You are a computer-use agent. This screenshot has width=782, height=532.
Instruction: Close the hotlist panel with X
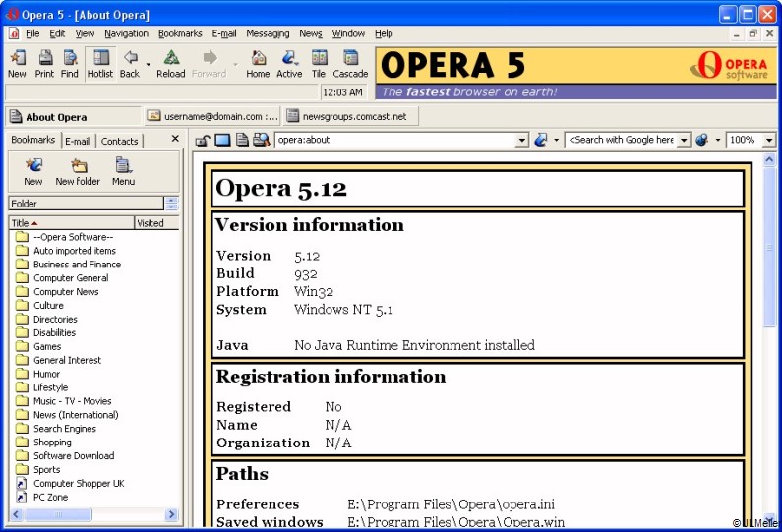pos(175,138)
